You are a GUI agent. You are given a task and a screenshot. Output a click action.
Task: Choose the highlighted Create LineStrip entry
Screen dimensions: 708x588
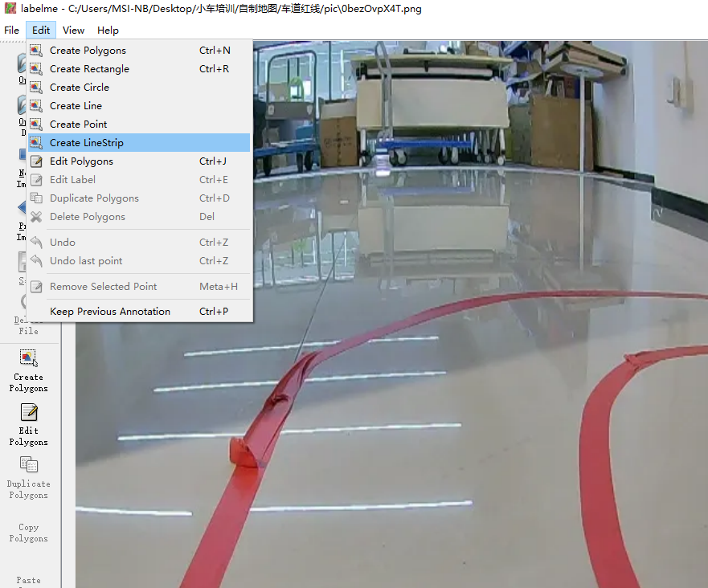pyautogui.click(x=87, y=143)
